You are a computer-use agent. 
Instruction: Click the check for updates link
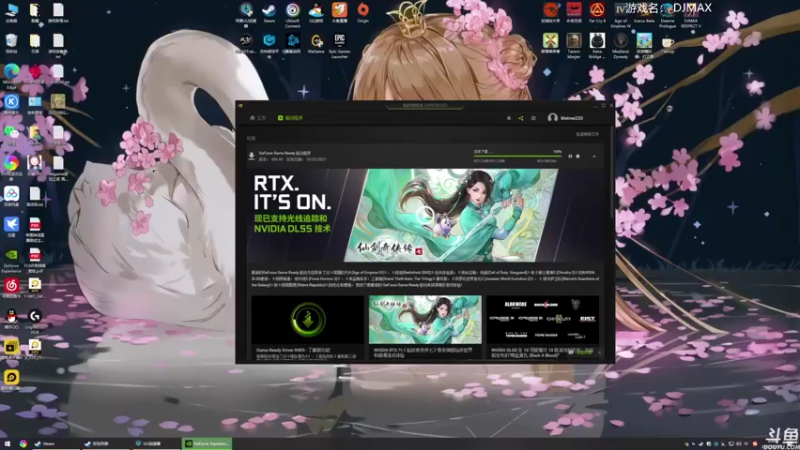point(587,134)
